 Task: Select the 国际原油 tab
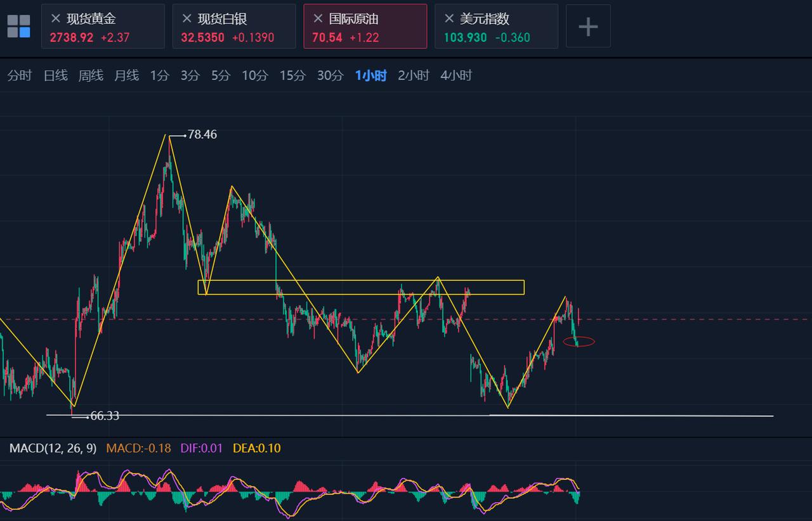(x=365, y=26)
